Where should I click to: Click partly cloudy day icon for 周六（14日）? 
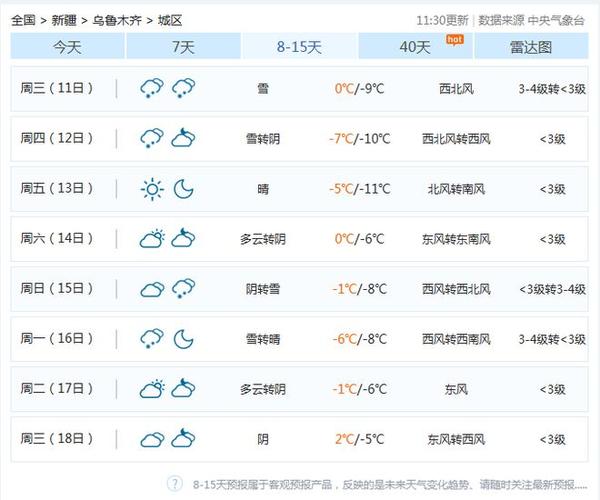[152, 238]
